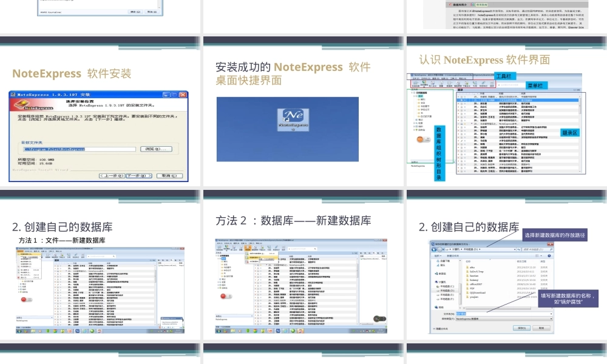Image resolution: width=607 pixels, height=364 pixels.
Task: Select the PDF folder in save dialog
Action: click(x=471, y=289)
